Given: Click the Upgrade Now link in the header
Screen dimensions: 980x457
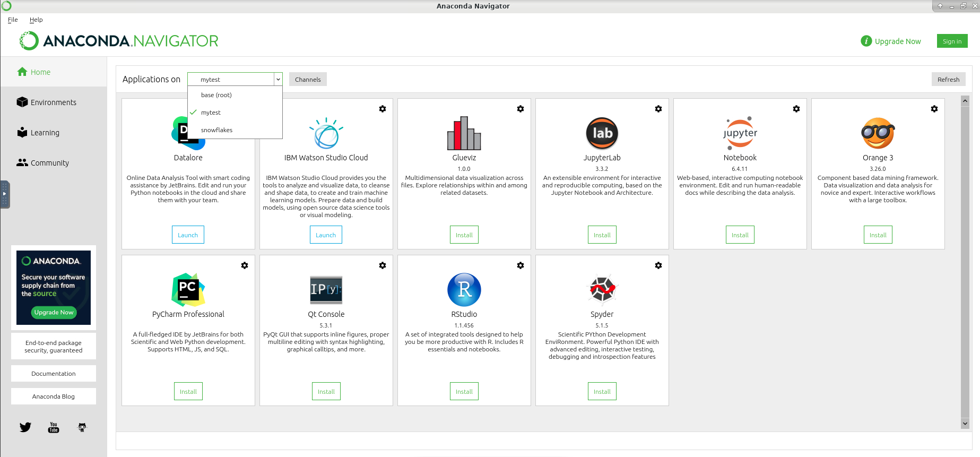Looking at the screenshot, I should [x=898, y=41].
